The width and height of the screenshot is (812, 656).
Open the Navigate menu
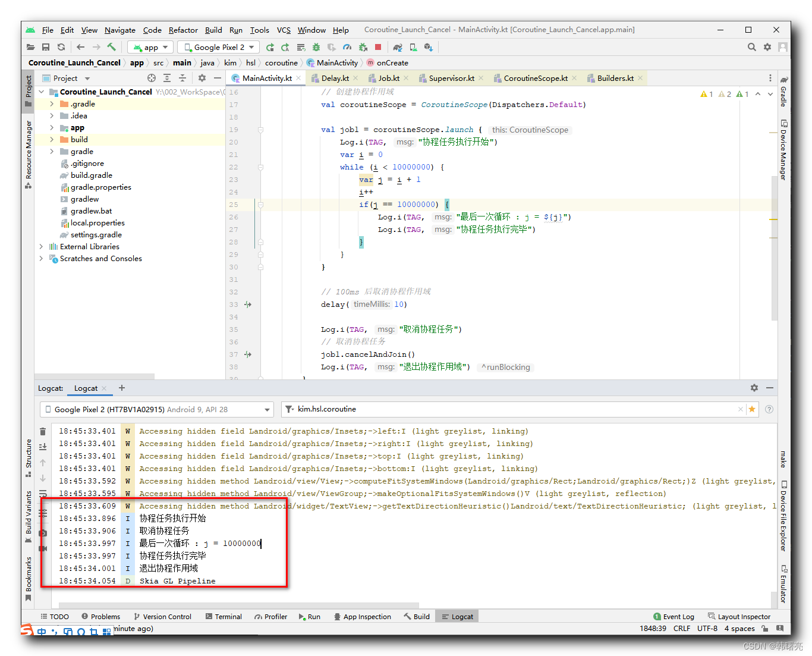pyautogui.click(x=119, y=30)
